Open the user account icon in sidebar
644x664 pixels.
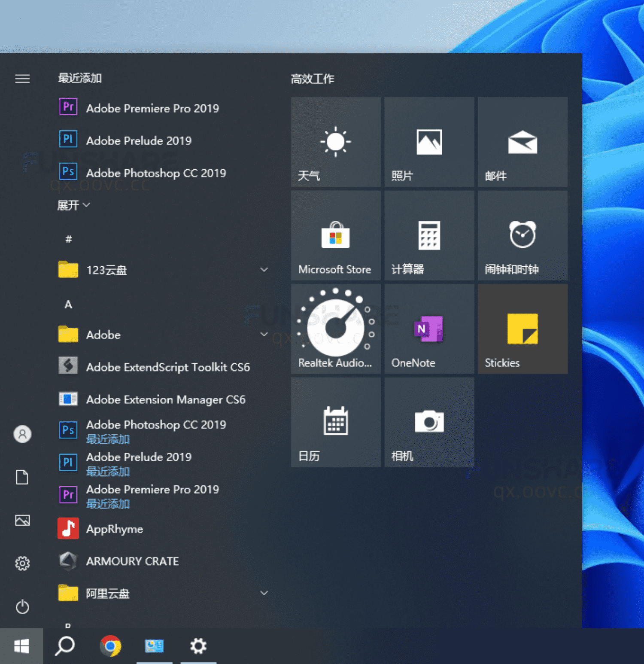pyautogui.click(x=22, y=434)
